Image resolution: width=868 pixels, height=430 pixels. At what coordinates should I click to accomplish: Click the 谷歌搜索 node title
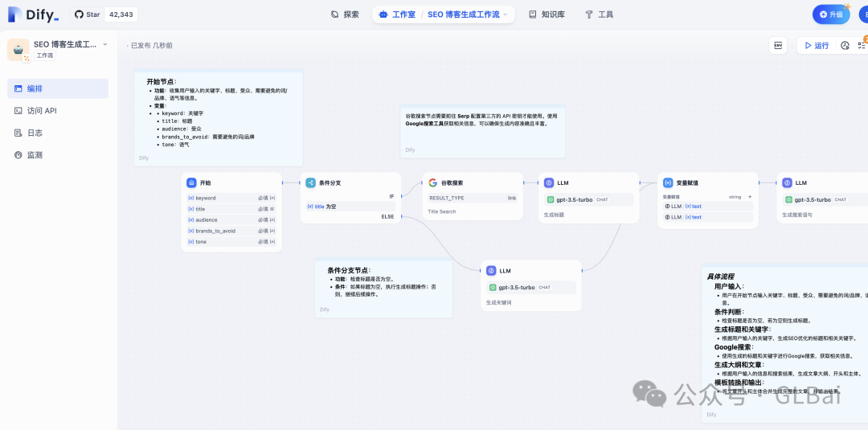coord(452,182)
